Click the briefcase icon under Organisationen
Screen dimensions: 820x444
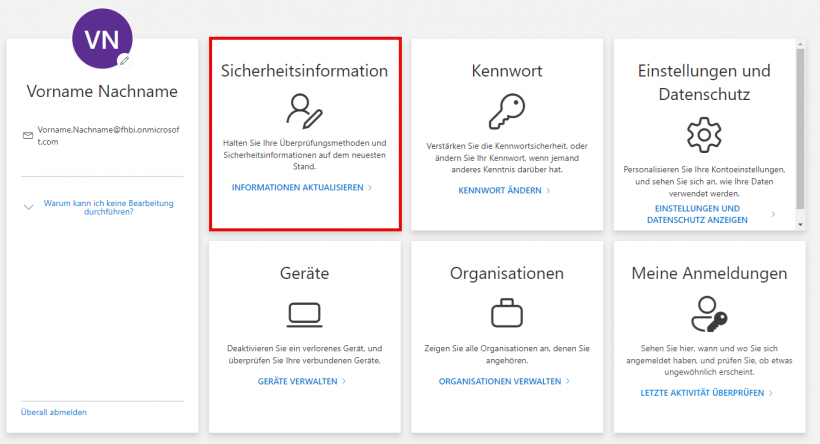(x=506, y=313)
